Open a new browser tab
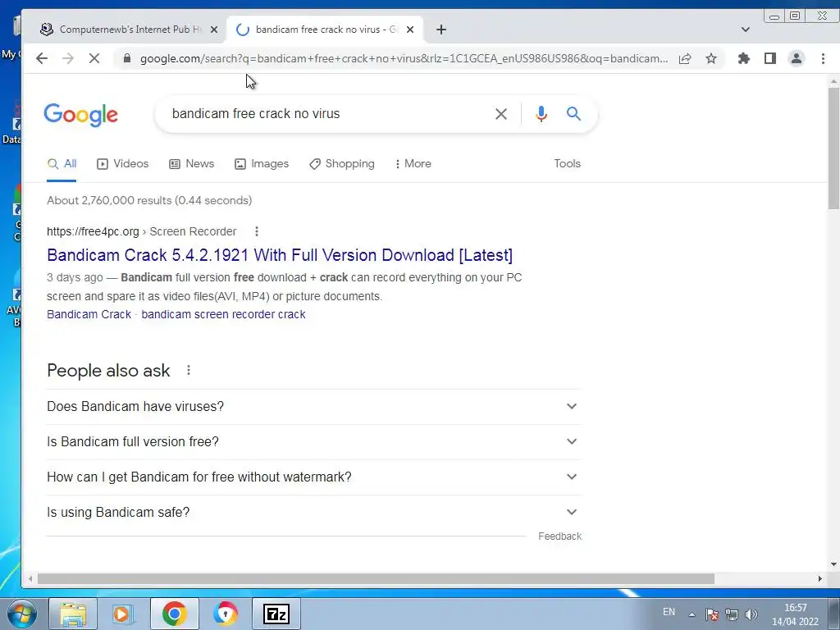Image resolution: width=840 pixels, height=630 pixels. 441,30
